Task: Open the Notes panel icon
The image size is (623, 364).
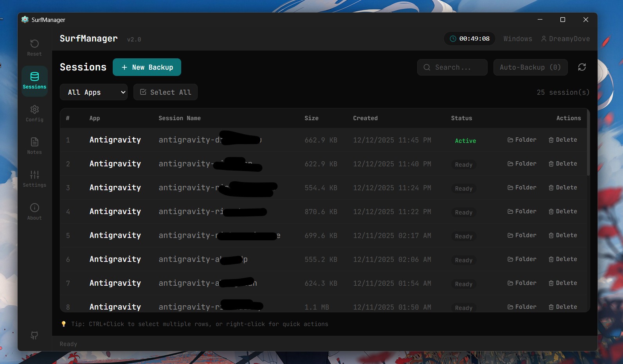Action: click(34, 146)
